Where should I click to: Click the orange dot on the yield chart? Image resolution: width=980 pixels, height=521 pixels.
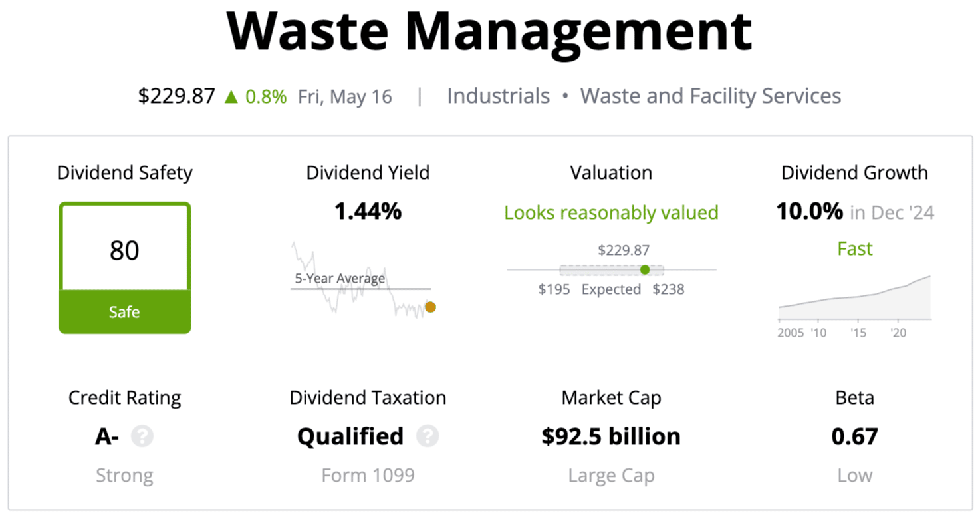[x=430, y=307]
